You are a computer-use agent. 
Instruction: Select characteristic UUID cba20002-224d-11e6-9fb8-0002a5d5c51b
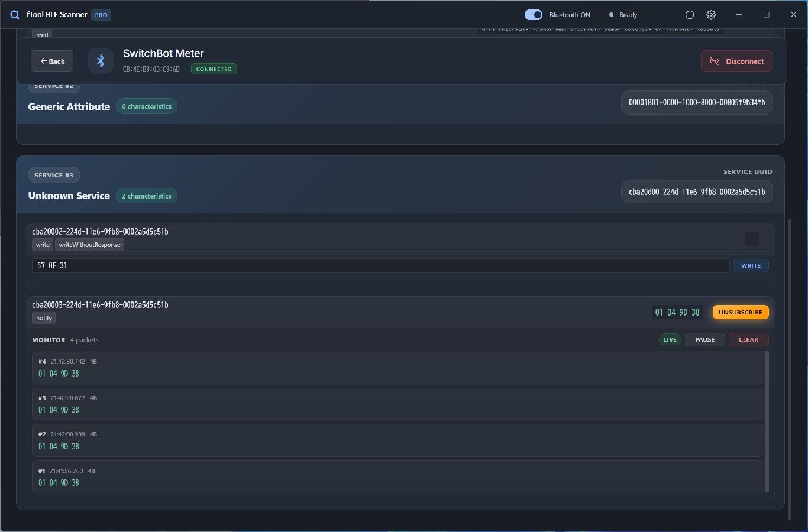100,232
